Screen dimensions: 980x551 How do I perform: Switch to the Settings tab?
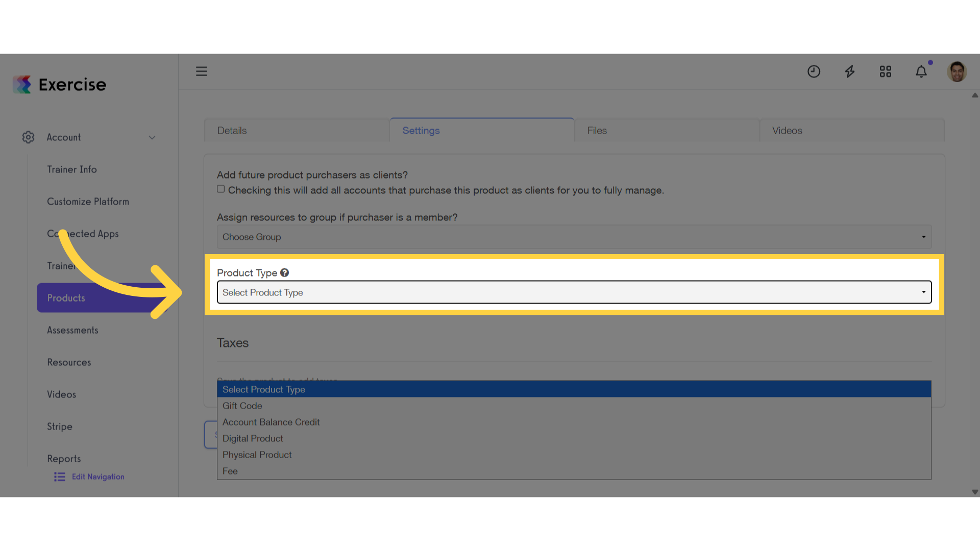[482, 131]
